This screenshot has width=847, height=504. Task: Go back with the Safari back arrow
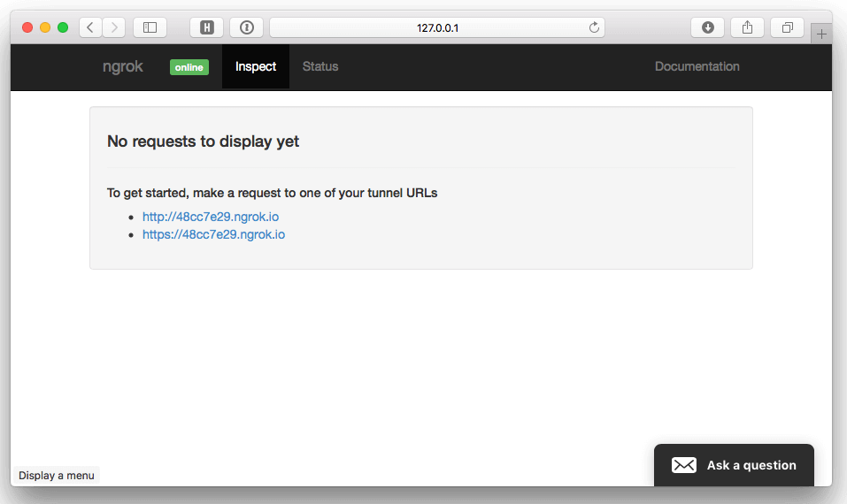pos(91,27)
